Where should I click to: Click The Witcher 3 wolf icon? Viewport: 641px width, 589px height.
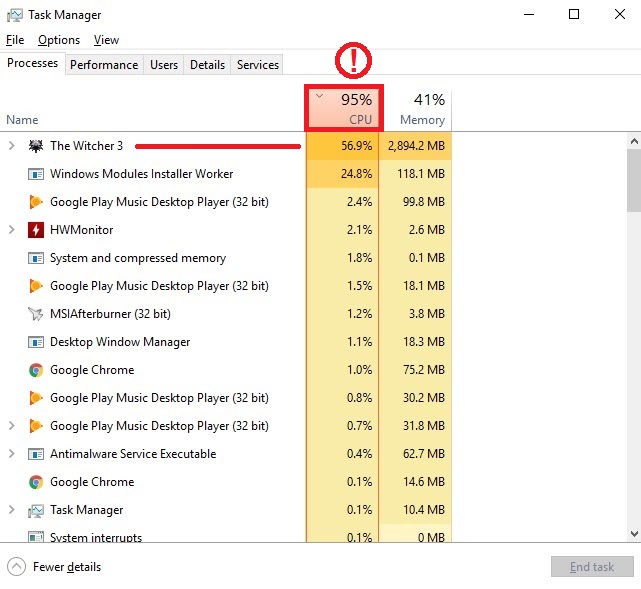(36, 146)
